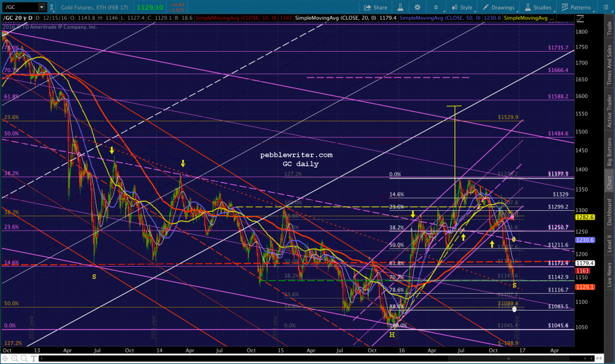Screen dimensions: 615x364
Task: Open the Dashboard side tab
Action: [x=609, y=212]
